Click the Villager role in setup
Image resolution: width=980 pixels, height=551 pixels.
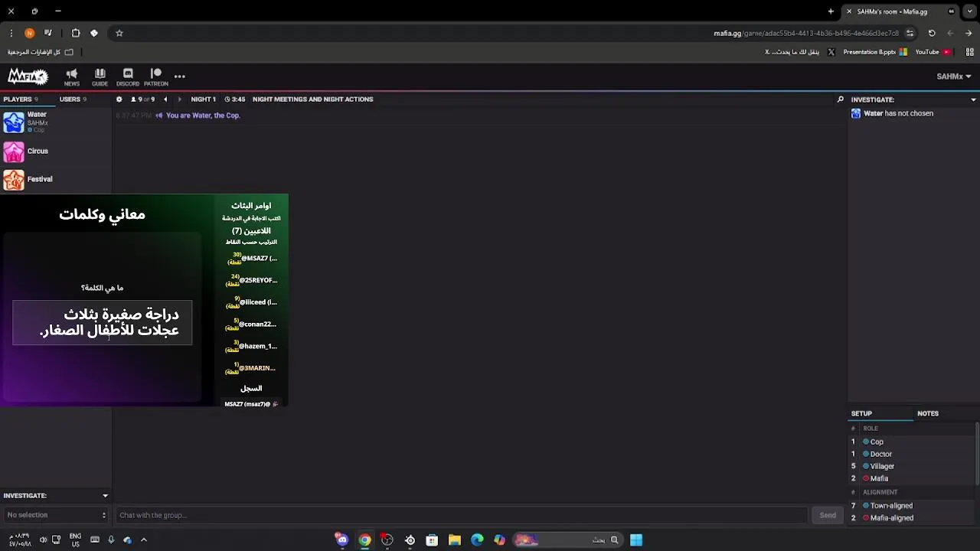pos(882,466)
